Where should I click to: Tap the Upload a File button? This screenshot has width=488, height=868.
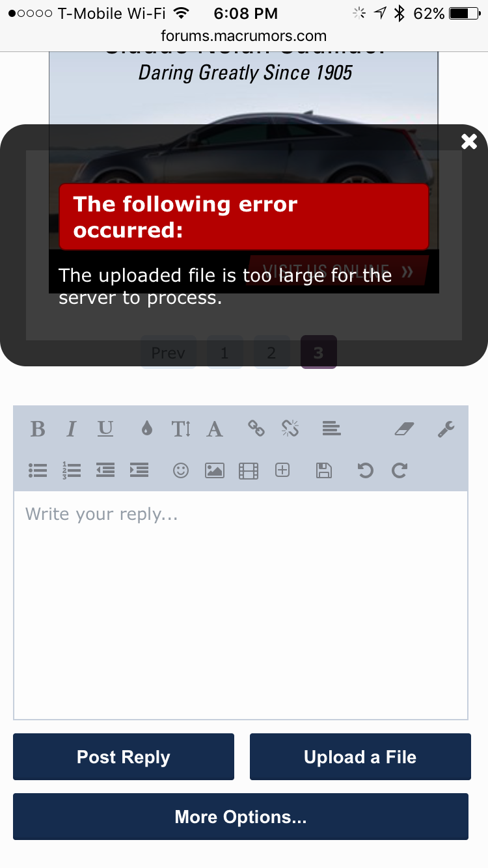click(x=360, y=757)
